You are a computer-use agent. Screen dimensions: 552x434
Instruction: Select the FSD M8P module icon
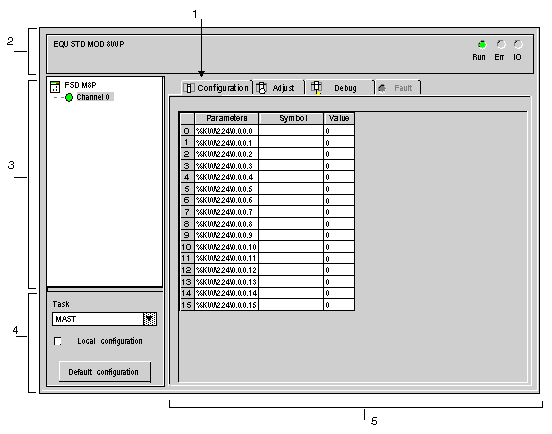click(x=55, y=87)
